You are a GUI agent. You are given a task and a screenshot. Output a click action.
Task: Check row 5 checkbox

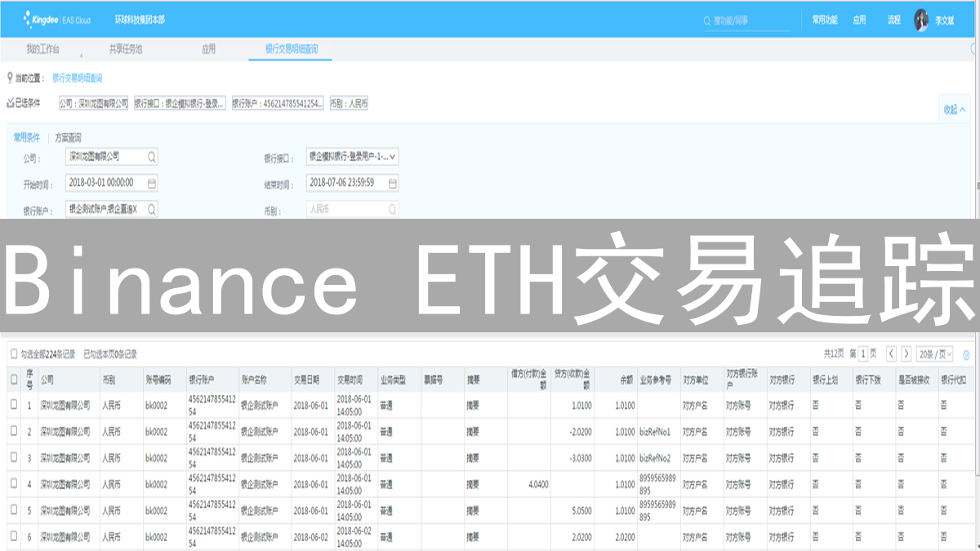pos(13,510)
